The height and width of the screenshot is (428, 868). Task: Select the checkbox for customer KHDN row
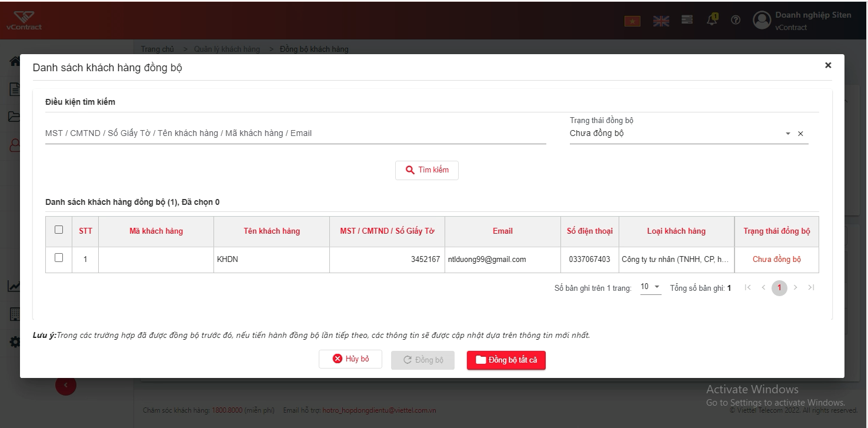tap(59, 257)
